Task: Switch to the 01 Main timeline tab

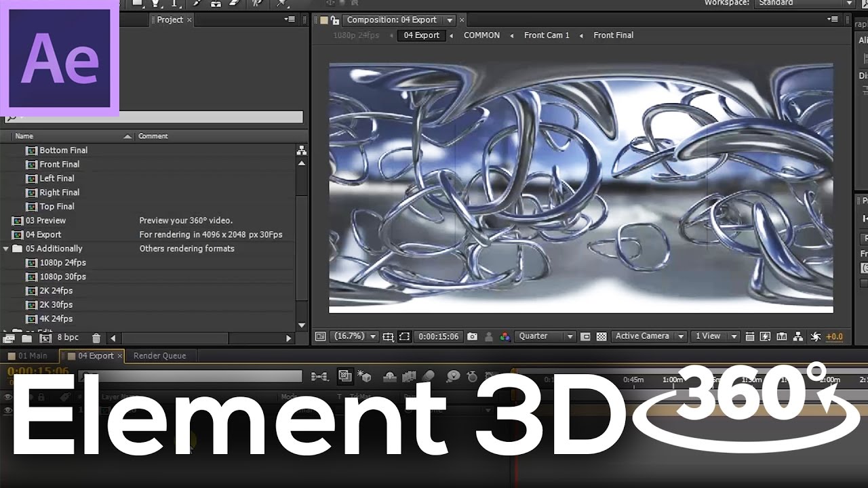Action: 28,356
